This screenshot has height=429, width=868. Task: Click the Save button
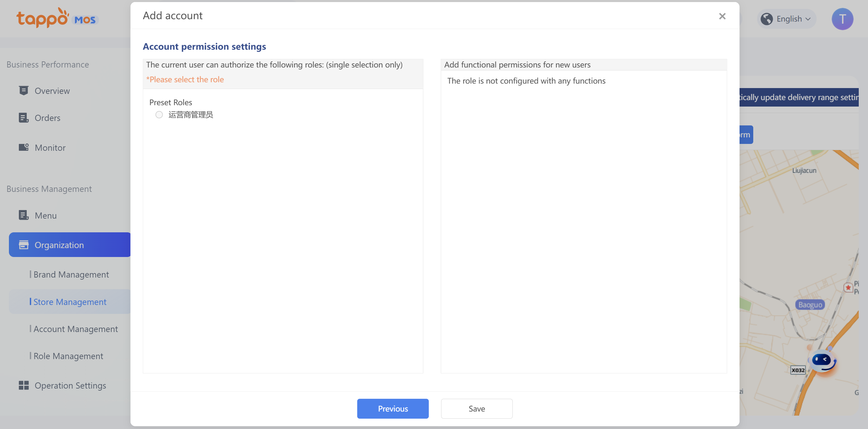pyautogui.click(x=476, y=408)
